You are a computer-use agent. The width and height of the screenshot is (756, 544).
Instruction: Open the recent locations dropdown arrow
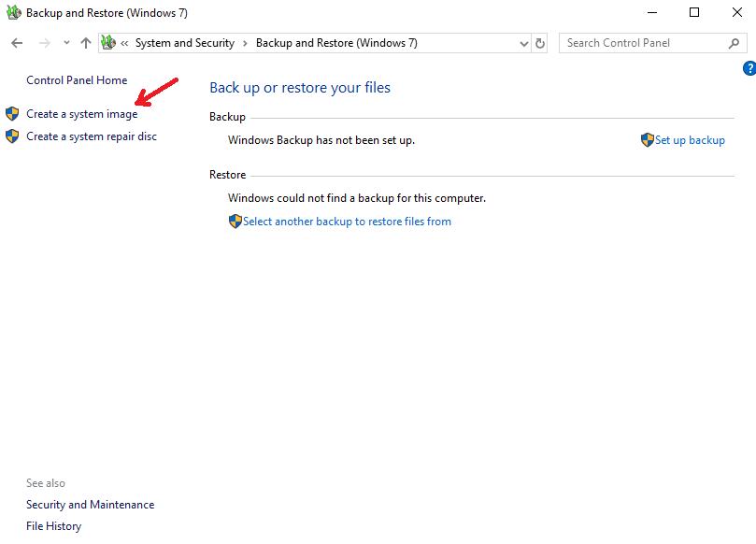66,43
